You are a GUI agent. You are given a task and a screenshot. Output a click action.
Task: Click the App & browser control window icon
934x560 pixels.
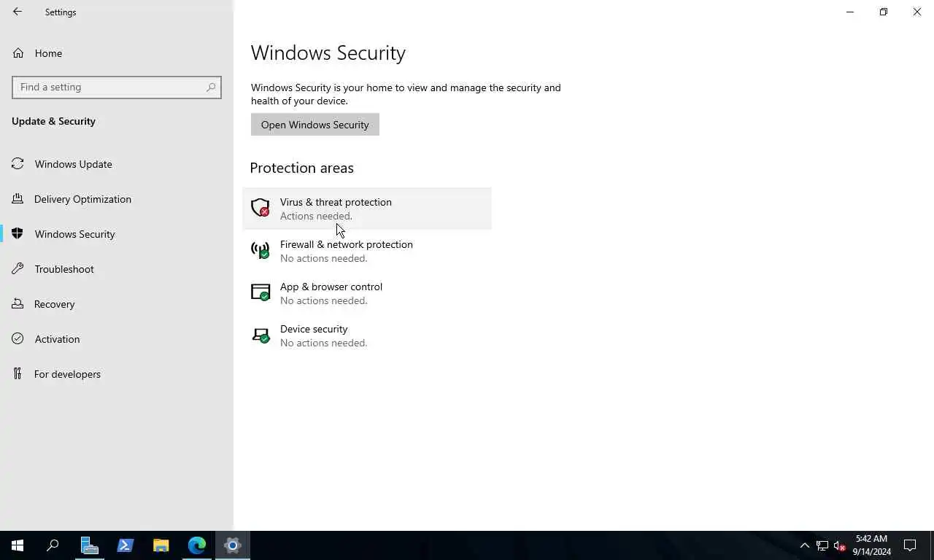[260, 292]
